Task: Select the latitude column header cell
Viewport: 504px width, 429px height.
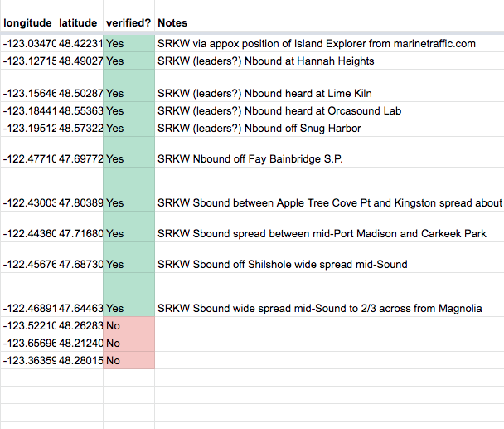Action: (80, 16)
